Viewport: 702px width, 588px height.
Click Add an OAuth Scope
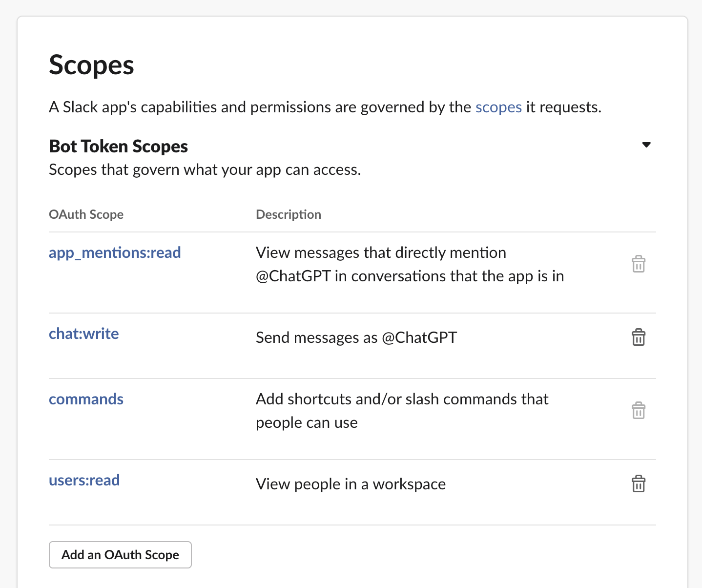120,555
